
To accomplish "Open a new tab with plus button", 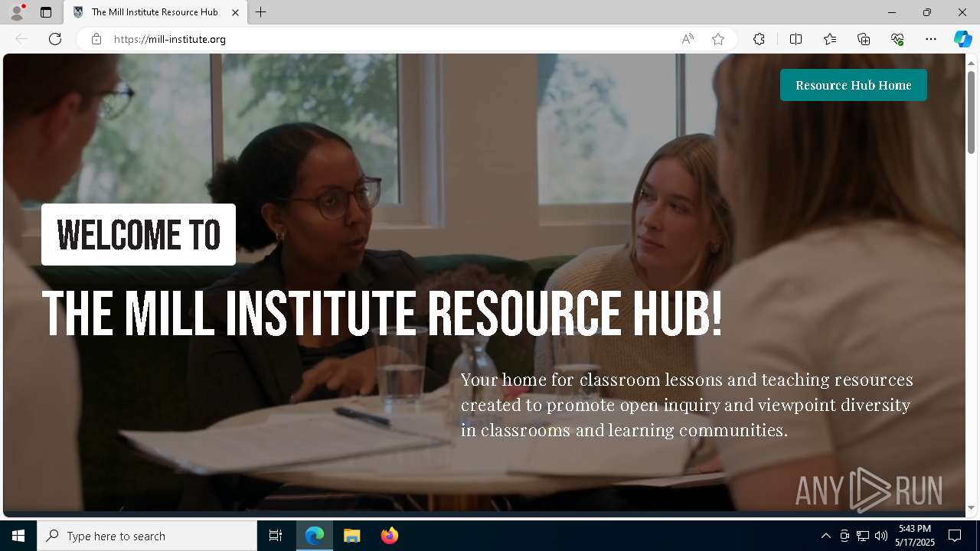I will 261,12.
